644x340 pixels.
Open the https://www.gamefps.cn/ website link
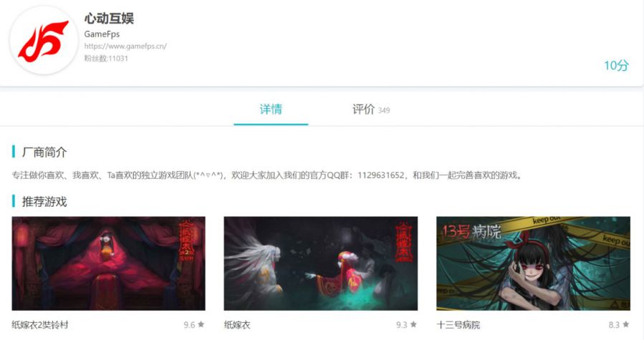coord(125,46)
